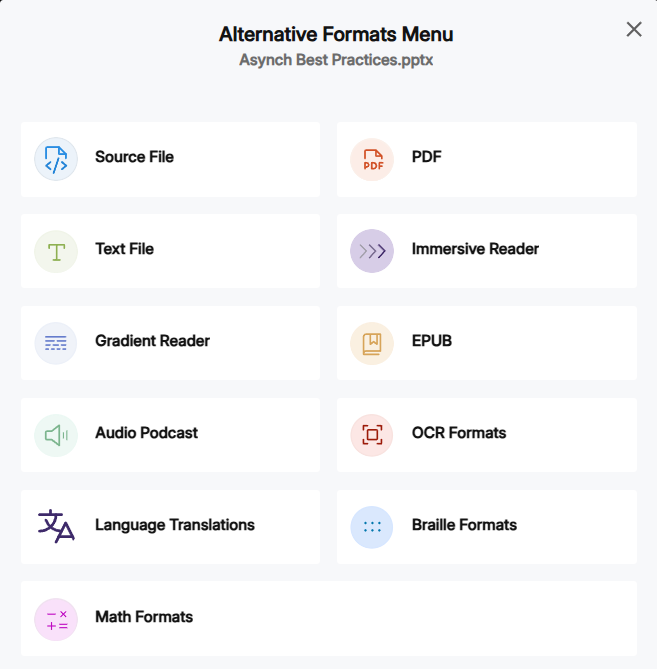
Task: Click the Immersive Reader arrows icon
Action: tap(372, 251)
